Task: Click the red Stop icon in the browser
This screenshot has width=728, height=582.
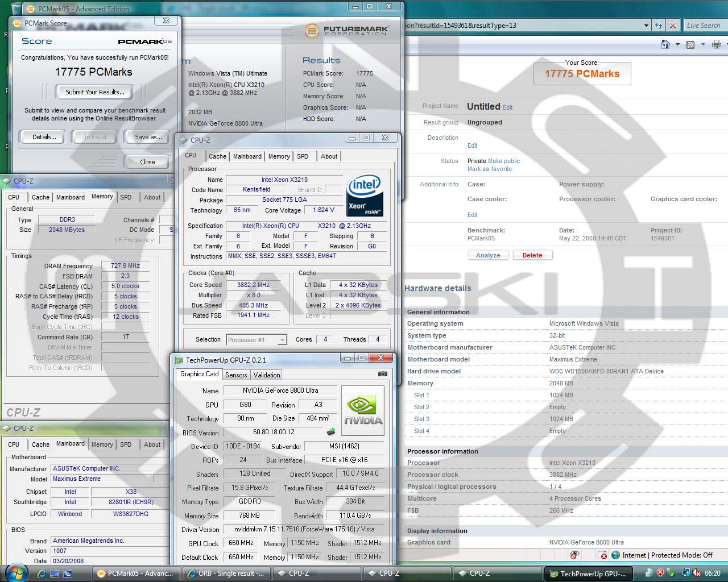Action: pos(673,26)
